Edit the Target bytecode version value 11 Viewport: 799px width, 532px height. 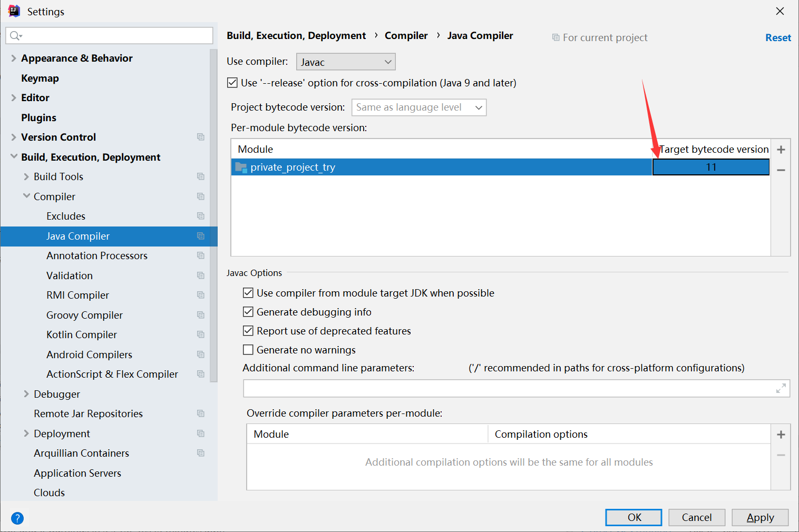(x=710, y=167)
